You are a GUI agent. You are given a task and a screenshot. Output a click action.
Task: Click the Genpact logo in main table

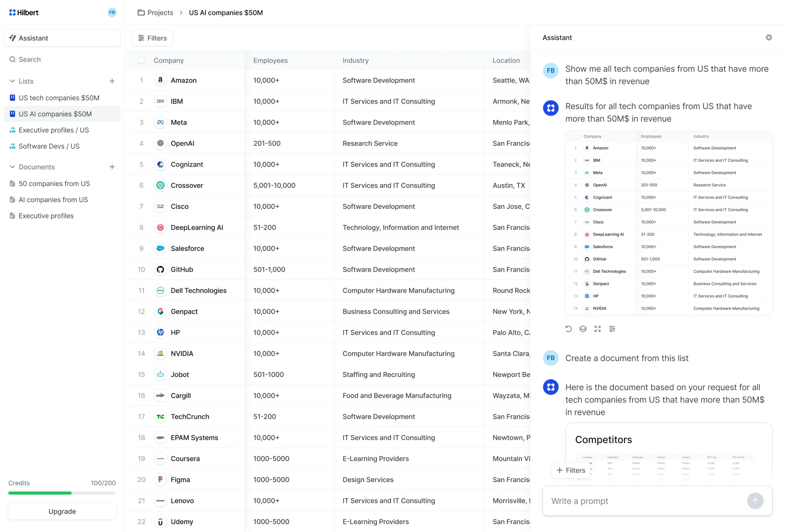click(x=160, y=311)
